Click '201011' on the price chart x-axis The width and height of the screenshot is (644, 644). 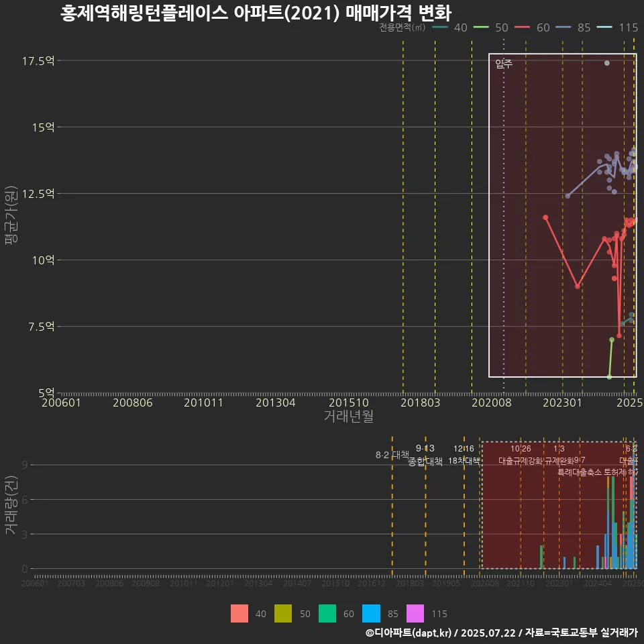tap(204, 402)
